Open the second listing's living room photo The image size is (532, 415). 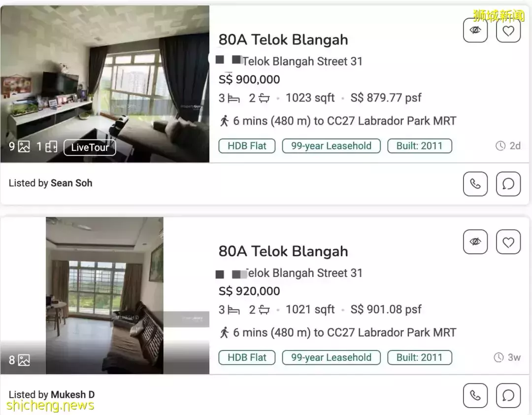[x=104, y=291]
